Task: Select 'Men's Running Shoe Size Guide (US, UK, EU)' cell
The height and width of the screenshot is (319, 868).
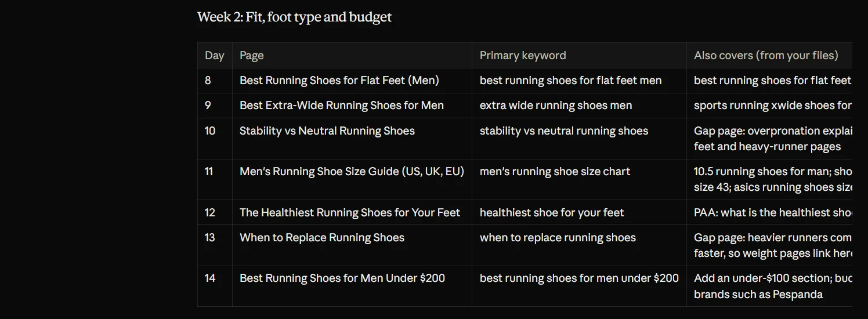Action: 352,179
